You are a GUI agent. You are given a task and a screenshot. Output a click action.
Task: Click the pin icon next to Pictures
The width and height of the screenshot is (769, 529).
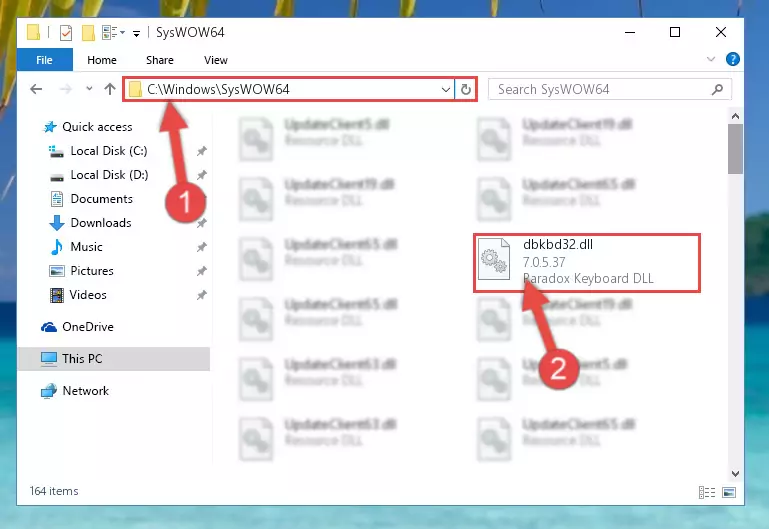(202, 271)
